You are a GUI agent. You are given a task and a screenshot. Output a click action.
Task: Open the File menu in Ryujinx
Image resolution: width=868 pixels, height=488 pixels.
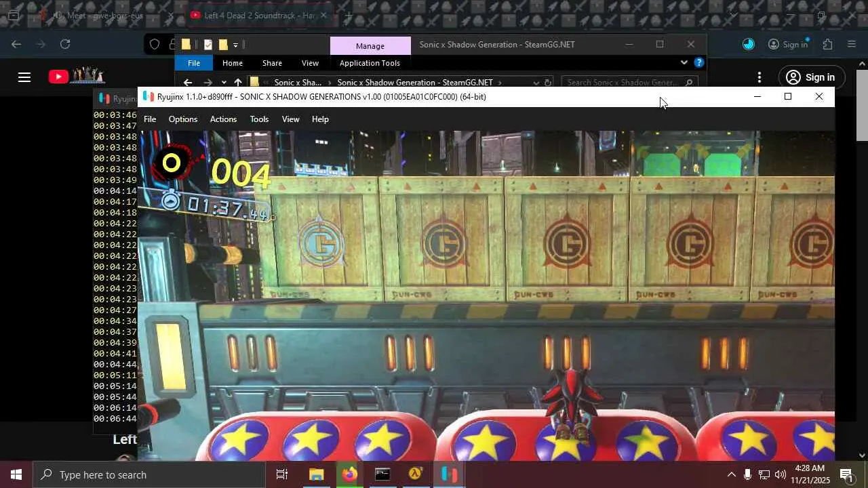coord(150,119)
